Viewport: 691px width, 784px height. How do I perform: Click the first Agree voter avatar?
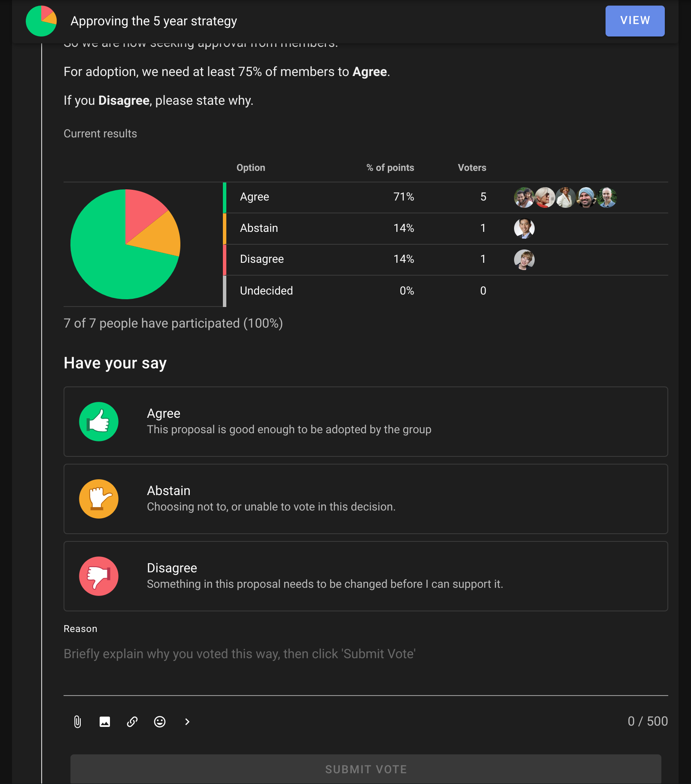click(524, 198)
